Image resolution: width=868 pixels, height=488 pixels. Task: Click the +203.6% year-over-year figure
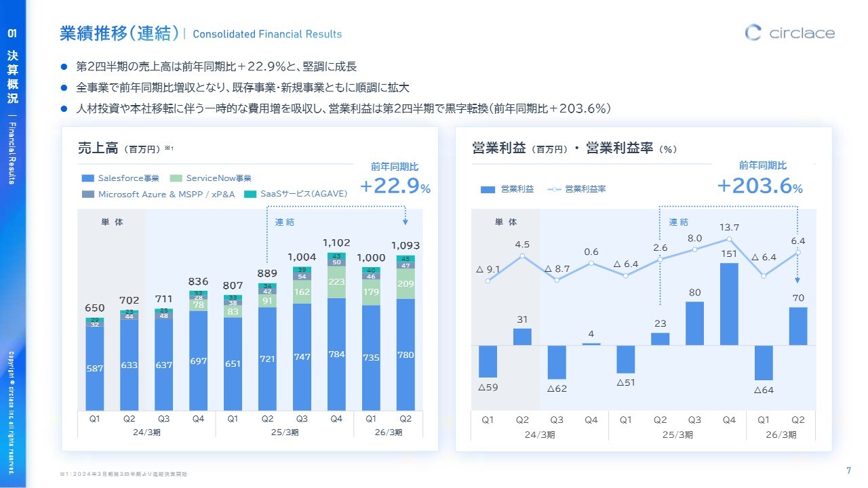tap(759, 186)
